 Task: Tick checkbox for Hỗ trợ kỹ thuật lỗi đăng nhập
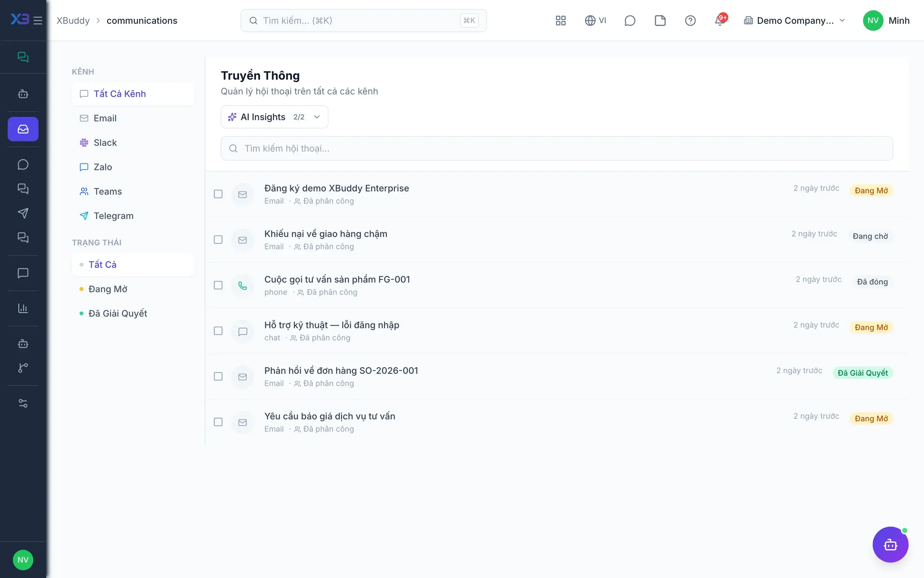click(218, 331)
